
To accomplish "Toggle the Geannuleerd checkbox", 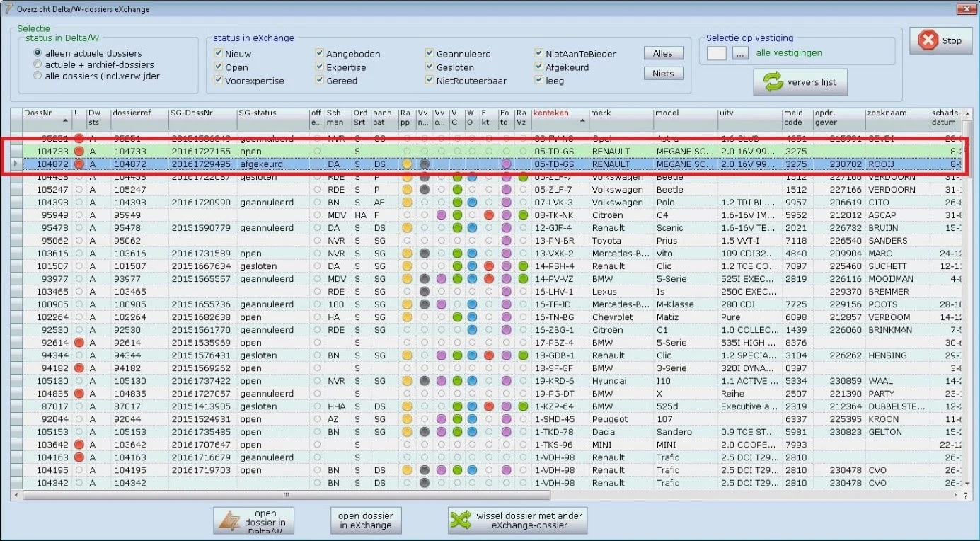I will 430,54.
